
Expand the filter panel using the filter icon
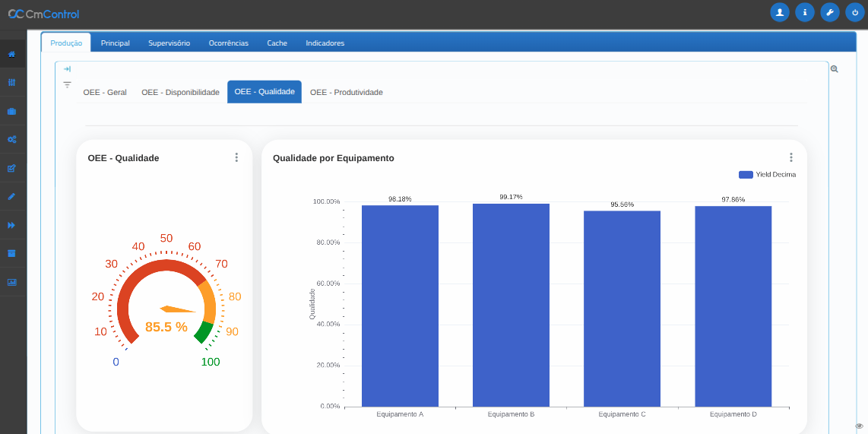[67, 84]
